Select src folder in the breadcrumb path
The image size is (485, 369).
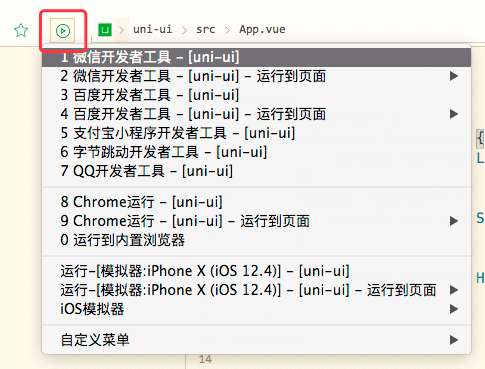[205, 30]
